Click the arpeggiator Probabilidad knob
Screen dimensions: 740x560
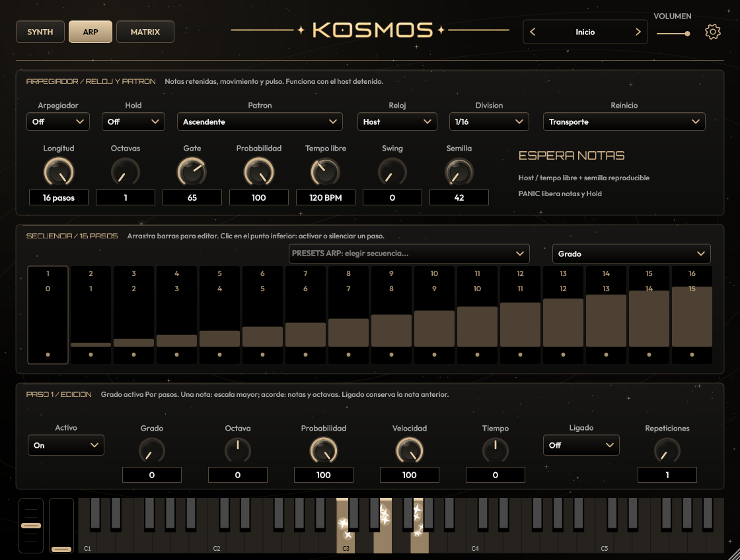[258, 172]
